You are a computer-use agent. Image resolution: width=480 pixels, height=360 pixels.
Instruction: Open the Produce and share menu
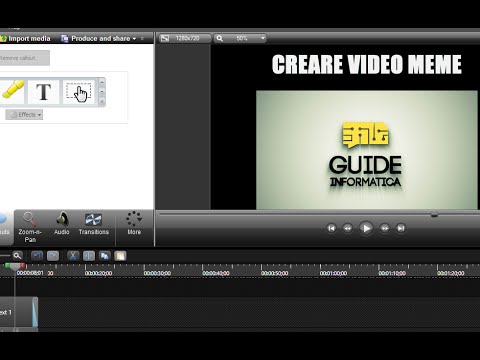[x=99, y=39]
